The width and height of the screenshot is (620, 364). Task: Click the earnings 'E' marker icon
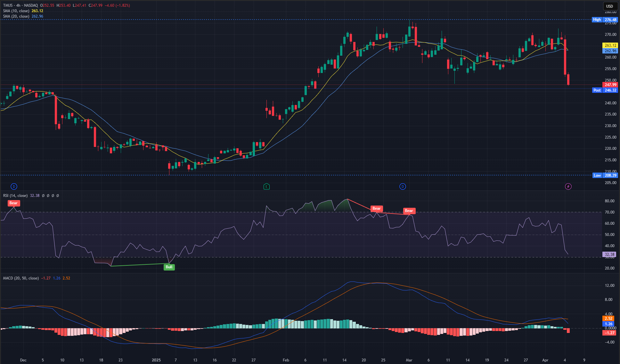tap(266, 186)
